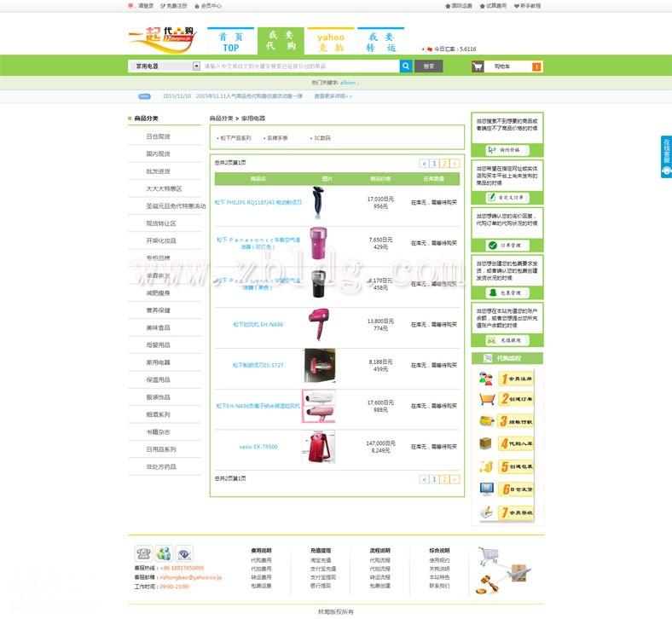Open the shopping cart icon
The height and width of the screenshot is (619, 672).
tap(478, 66)
